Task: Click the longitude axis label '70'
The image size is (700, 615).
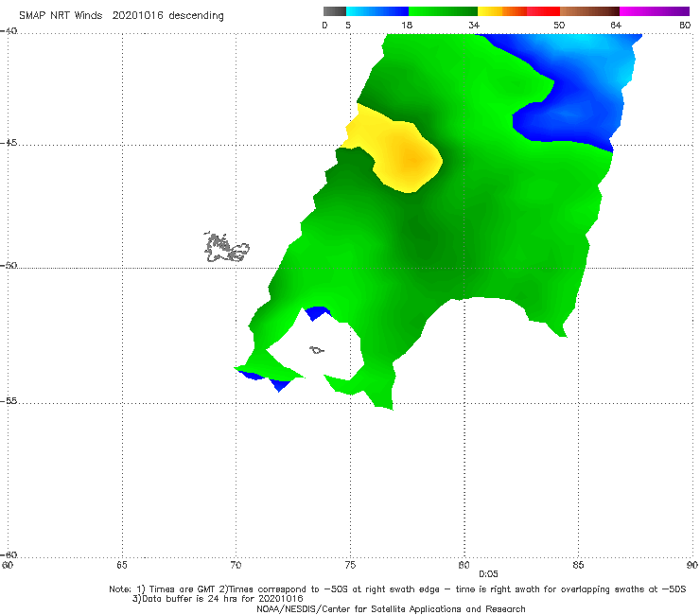Action: coord(236,566)
